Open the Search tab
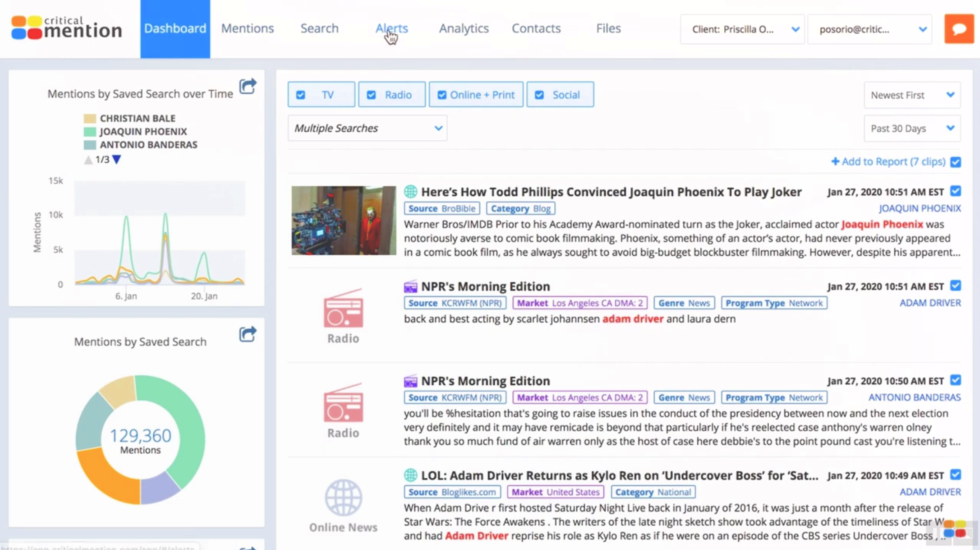 pyautogui.click(x=319, y=28)
